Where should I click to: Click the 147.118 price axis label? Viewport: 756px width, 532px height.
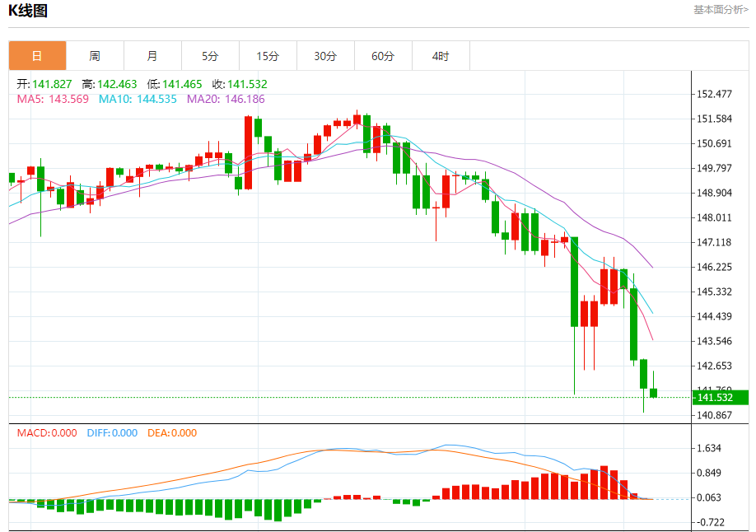pyautogui.click(x=715, y=243)
